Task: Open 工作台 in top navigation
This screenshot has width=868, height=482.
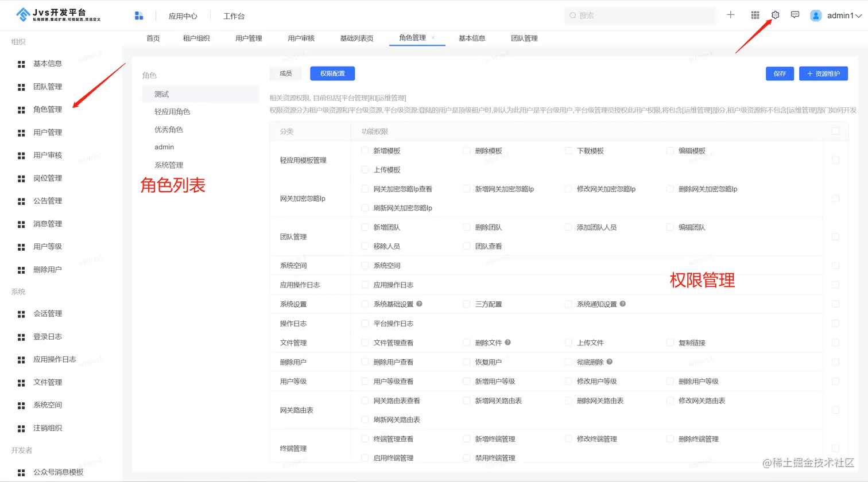Action: click(234, 16)
